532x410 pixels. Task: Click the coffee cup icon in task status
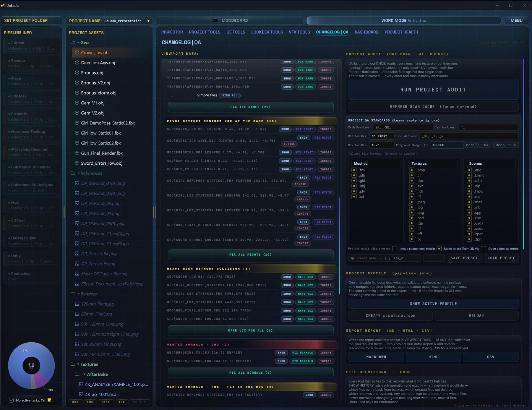point(49,400)
